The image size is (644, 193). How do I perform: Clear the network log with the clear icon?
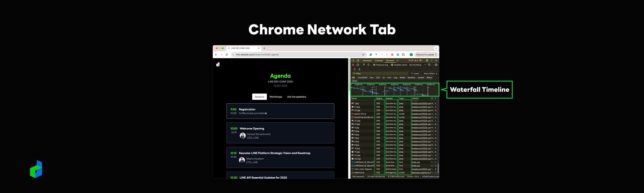click(x=358, y=65)
